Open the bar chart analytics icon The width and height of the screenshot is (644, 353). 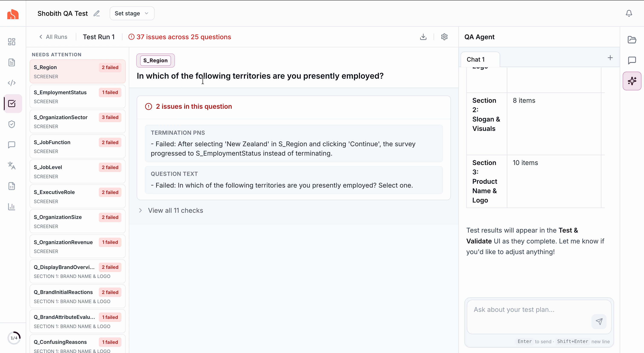12,207
